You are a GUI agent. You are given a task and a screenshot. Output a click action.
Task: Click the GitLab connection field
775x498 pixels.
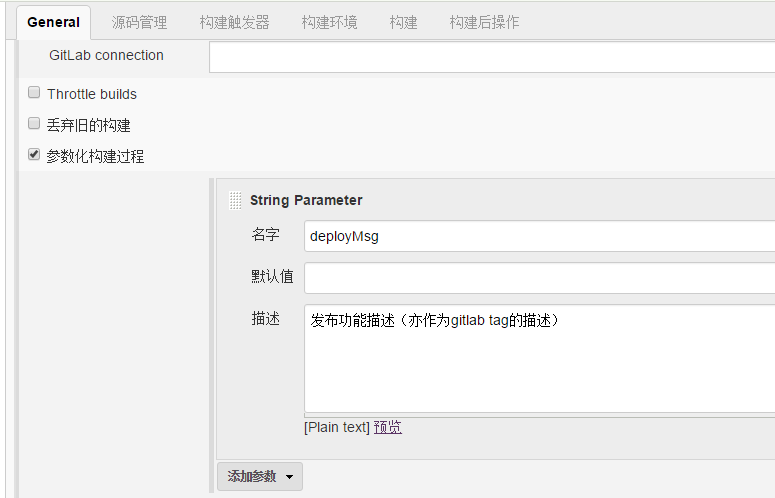click(492, 57)
